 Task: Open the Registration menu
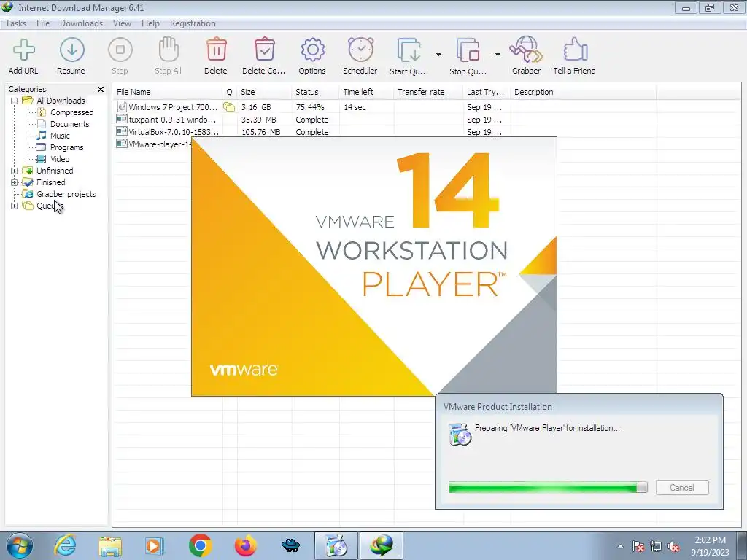click(x=193, y=23)
